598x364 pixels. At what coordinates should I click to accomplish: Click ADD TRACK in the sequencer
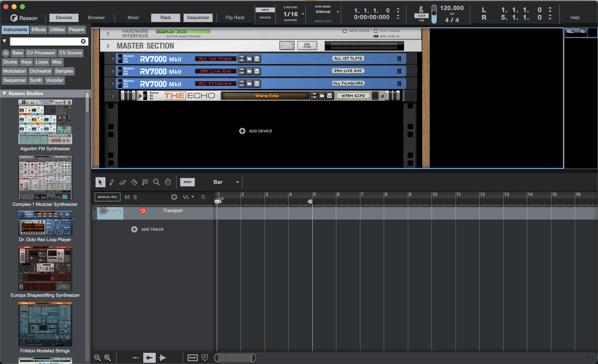tap(148, 229)
